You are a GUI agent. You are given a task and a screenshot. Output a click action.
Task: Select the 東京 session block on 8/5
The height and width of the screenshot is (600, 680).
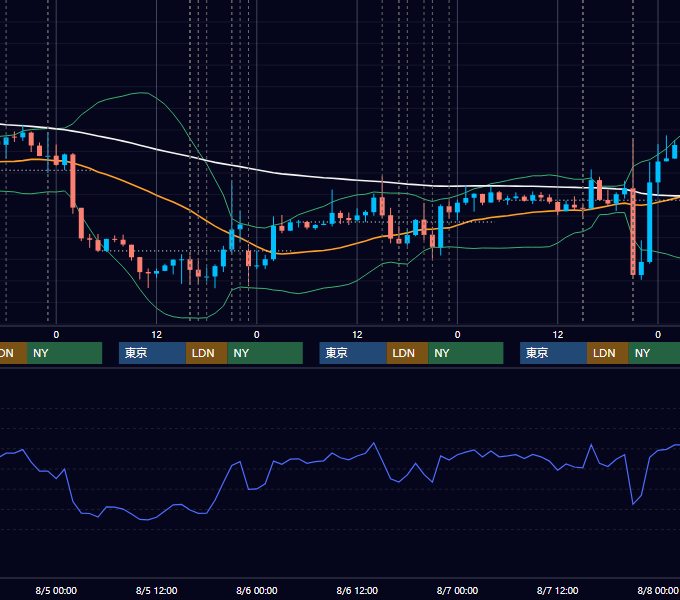[152, 353]
